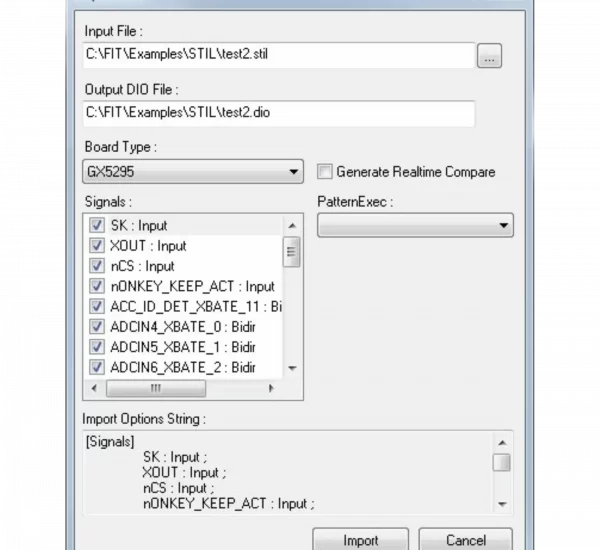Enable Generate Realtime Compare checkbox
The width and height of the screenshot is (600, 550).
click(325, 172)
